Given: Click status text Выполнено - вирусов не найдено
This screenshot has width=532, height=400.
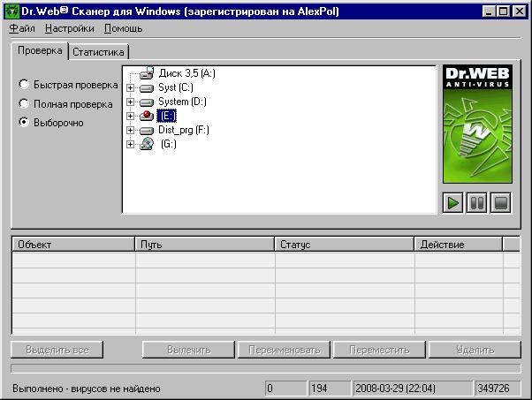Looking at the screenshot, I should [x=87, y=389].
